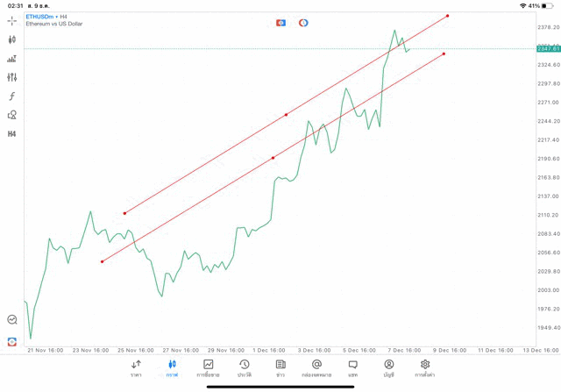Open the News (ข่าว) tab
The image size is (561, 392).
[280, 368]
